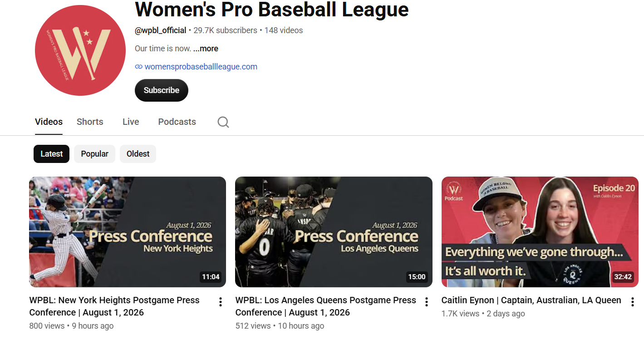Click the "Our time is now." description text

point(163,49)
